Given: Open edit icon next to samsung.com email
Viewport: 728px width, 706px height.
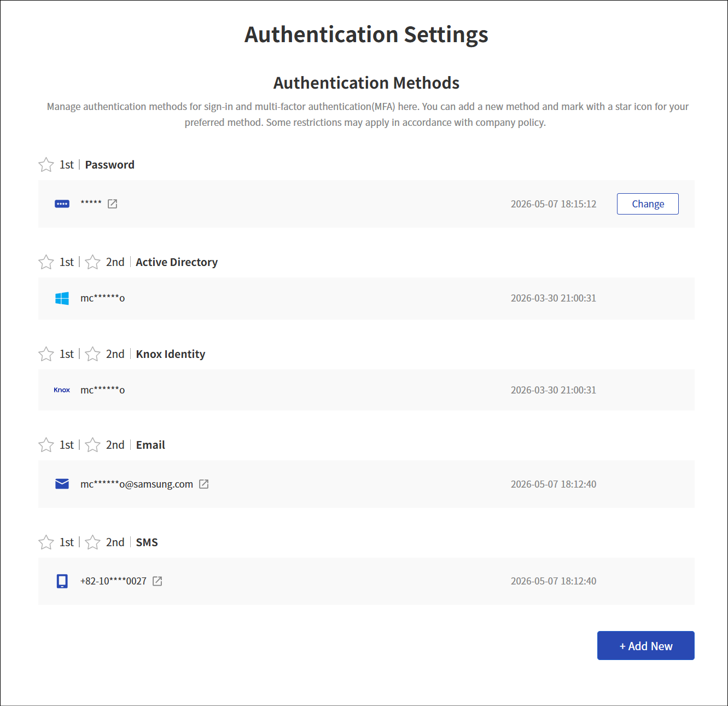Looking at the screenshot, I should pos(203,484).
